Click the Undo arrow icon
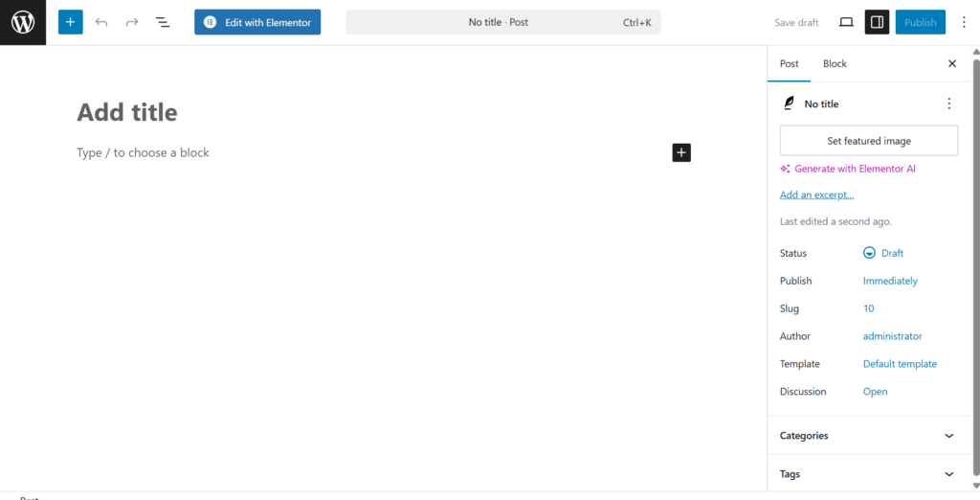This screenshot has height=500, width=980. point(101,22)
